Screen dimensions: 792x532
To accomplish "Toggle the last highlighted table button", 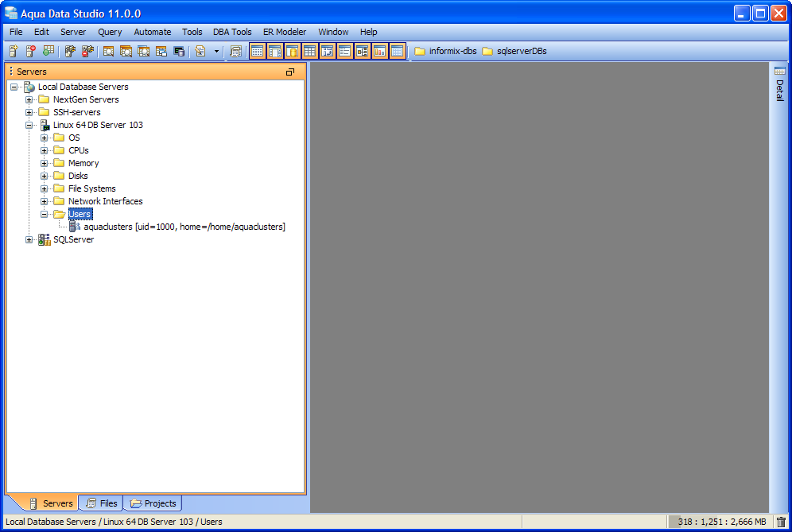I will click(x=398, y=51).
